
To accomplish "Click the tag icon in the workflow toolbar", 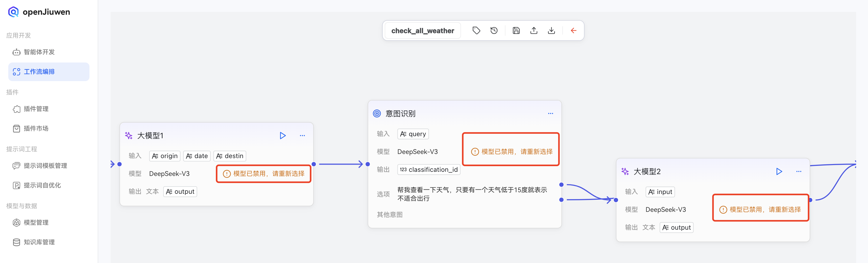I will [476, 30].
